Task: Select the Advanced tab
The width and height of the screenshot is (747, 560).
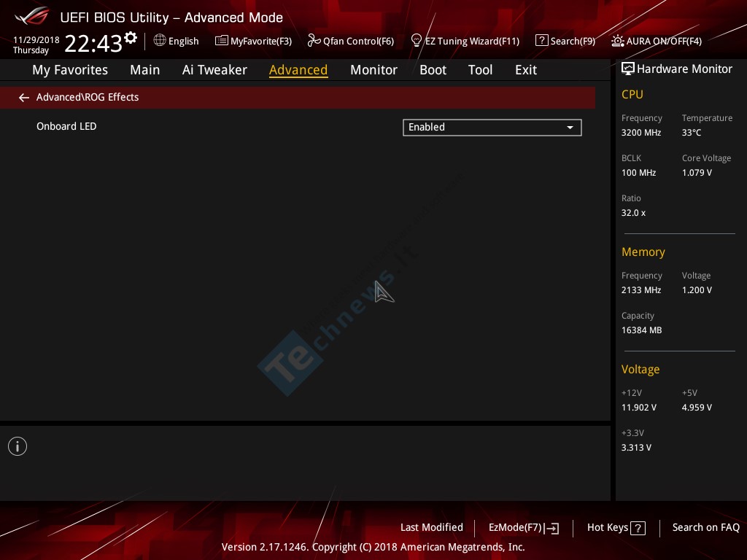Action: 298,70
